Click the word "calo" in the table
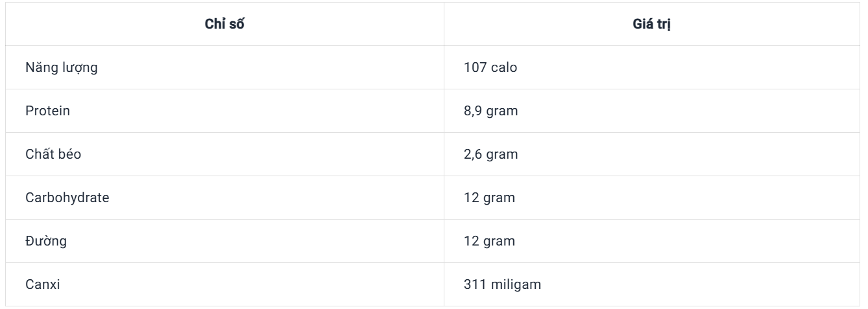The width and height of the screenshot is (868, 309). [504, 67]
